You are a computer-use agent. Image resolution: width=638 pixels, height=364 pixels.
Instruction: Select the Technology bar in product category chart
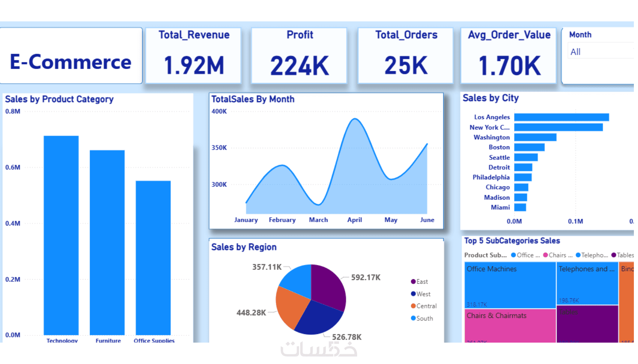[61, 235]
